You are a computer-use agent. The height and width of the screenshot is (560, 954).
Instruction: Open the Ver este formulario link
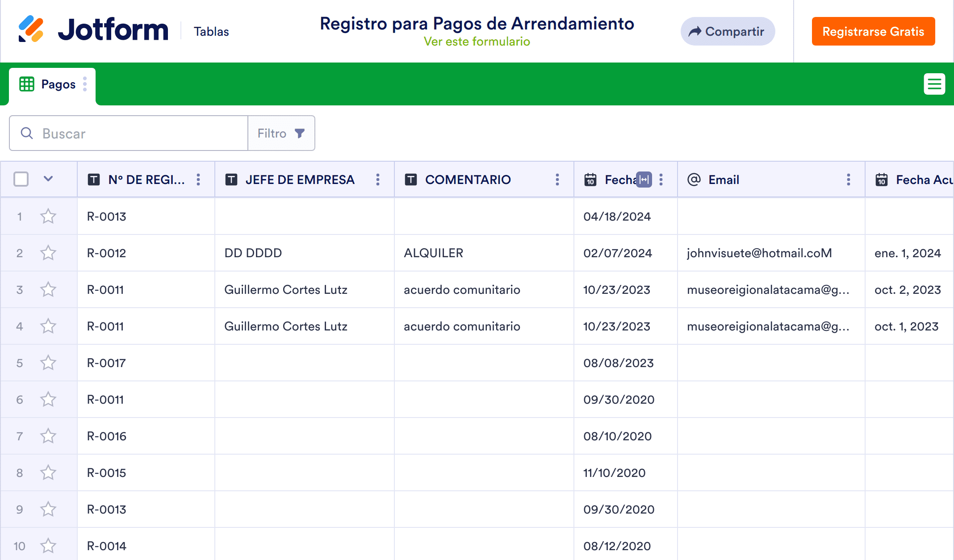477,42
